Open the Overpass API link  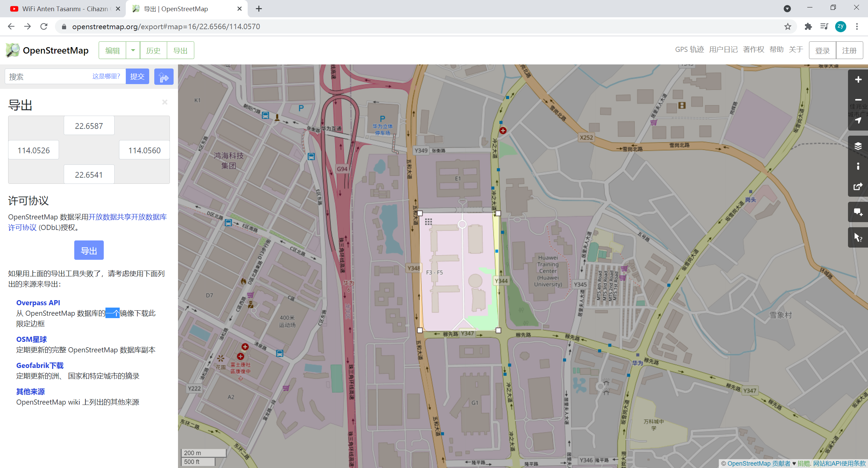pyautogui.click(x=38, y=303)
